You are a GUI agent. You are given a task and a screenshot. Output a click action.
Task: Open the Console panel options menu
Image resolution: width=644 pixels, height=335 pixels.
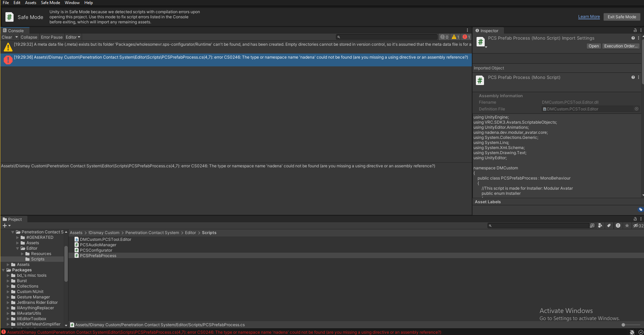click(467, 30)
